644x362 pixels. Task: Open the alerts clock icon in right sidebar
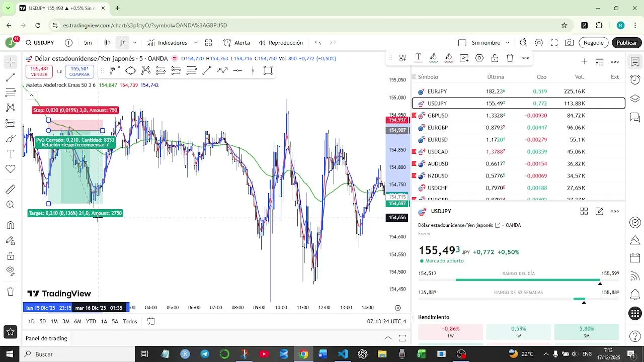(635, 80)
